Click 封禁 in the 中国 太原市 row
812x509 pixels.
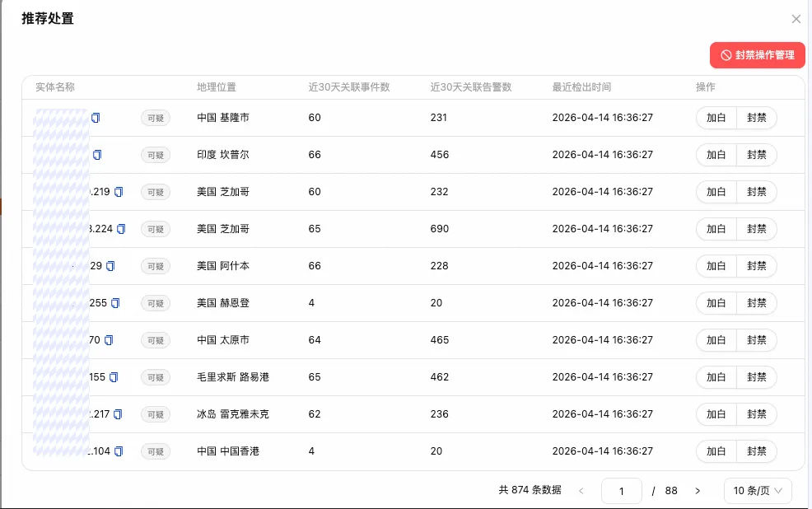[x=757, y=339]
